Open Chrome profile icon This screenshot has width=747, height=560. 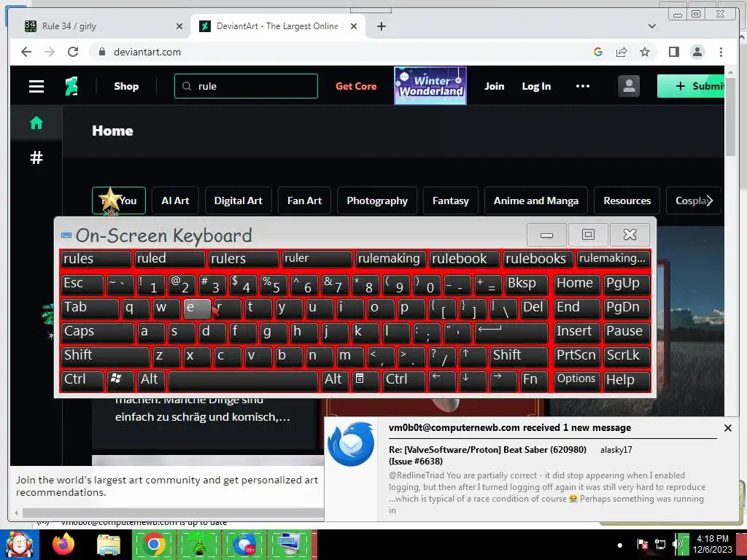click(x=697, y=52)
